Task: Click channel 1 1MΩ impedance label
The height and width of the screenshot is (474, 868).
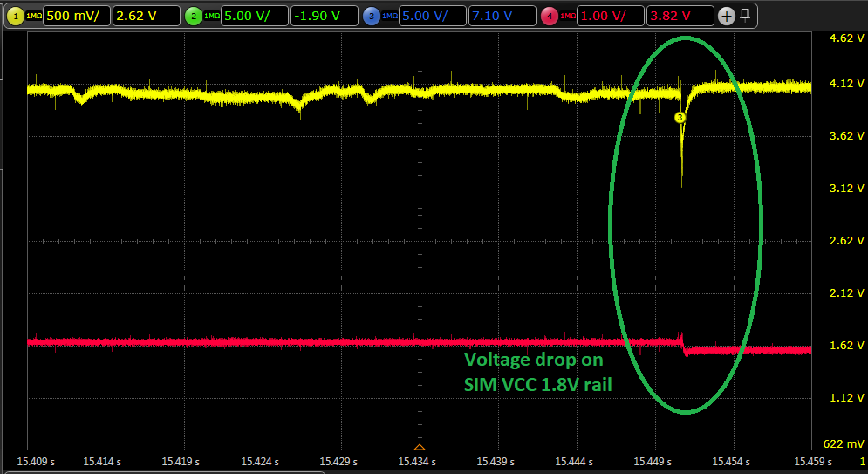Action: click(34, 16)
